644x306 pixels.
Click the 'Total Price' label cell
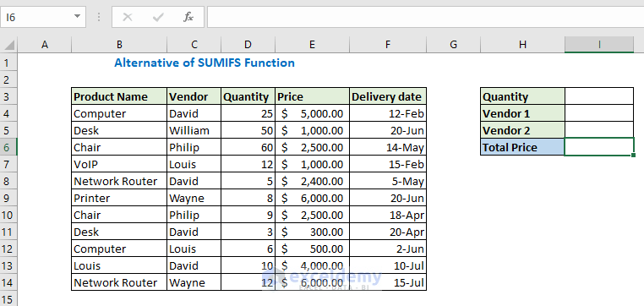(522, 147)
